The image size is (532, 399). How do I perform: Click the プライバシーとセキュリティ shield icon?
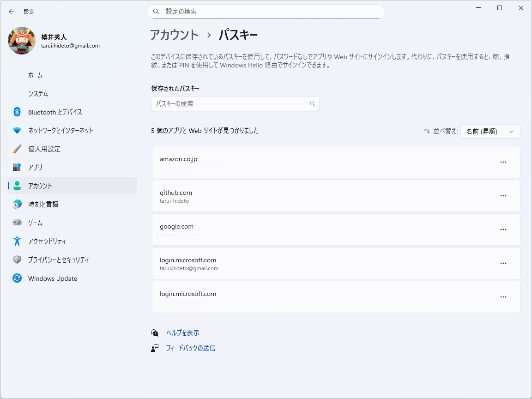(x=17, y=260)
